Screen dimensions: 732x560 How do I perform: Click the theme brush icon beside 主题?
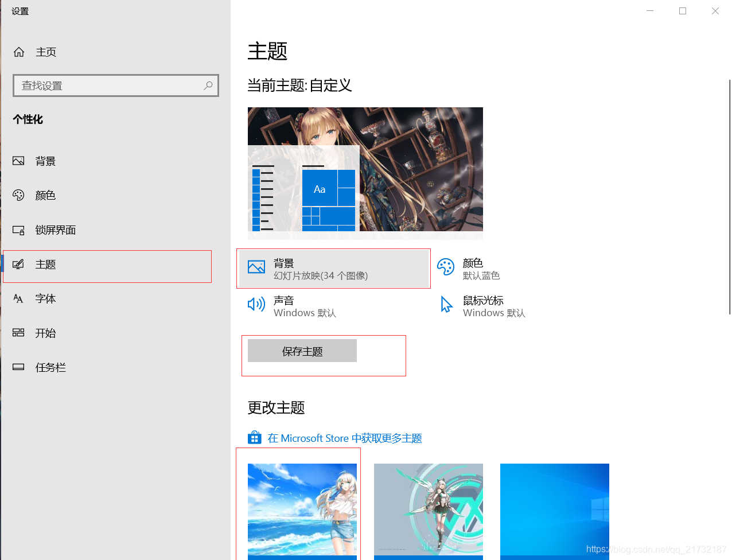tap(18, 265)
